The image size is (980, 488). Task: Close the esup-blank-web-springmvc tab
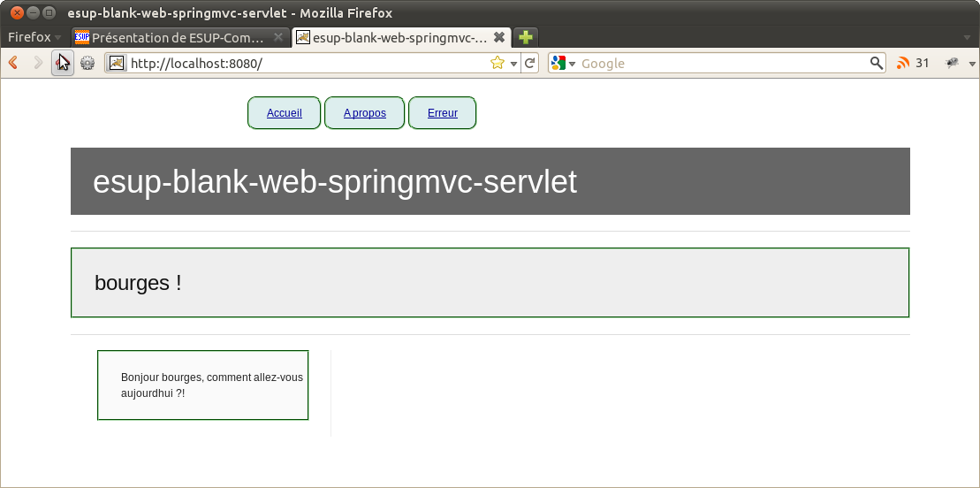pyautogui.click(x=499, y=37)
